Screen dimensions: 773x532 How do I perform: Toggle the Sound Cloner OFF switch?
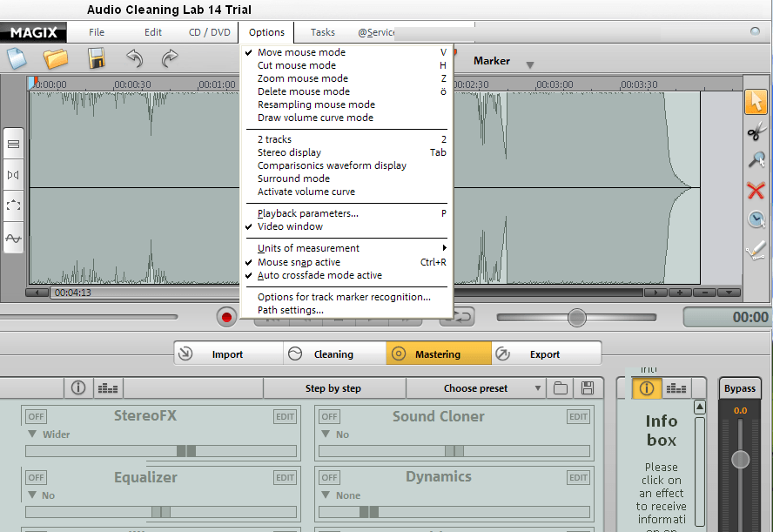pyautogui.click(x=328, y=416)
